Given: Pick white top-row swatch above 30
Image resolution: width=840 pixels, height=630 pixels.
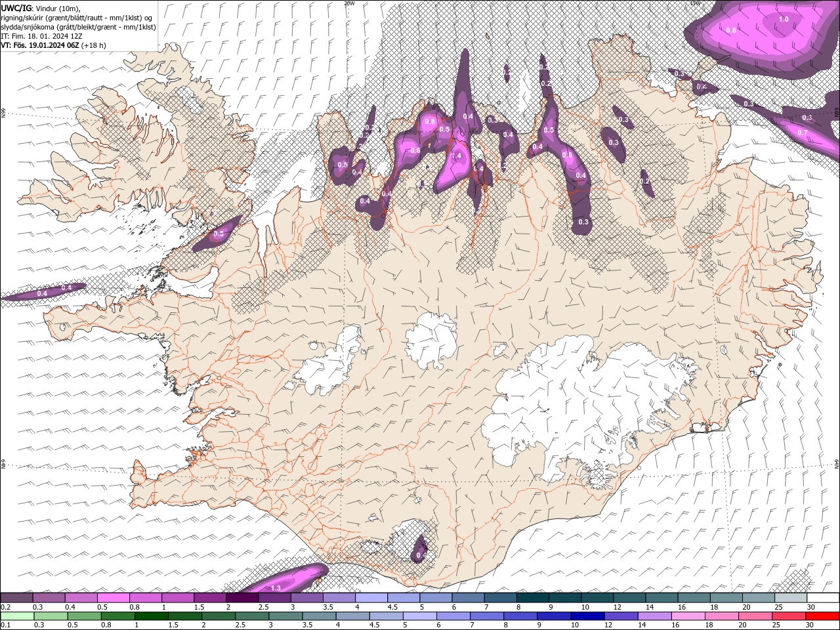Looking at the screenshot, I should pyautogui.click(x=823, y=598).
